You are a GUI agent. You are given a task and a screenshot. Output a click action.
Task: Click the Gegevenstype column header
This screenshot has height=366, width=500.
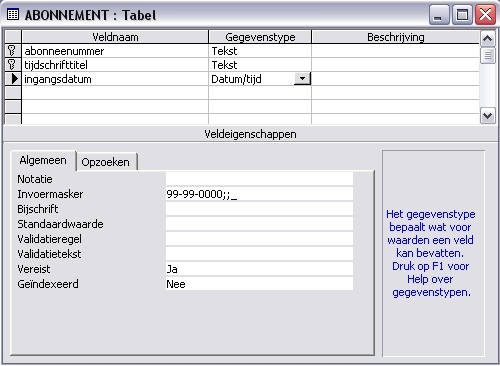(260, 37)
